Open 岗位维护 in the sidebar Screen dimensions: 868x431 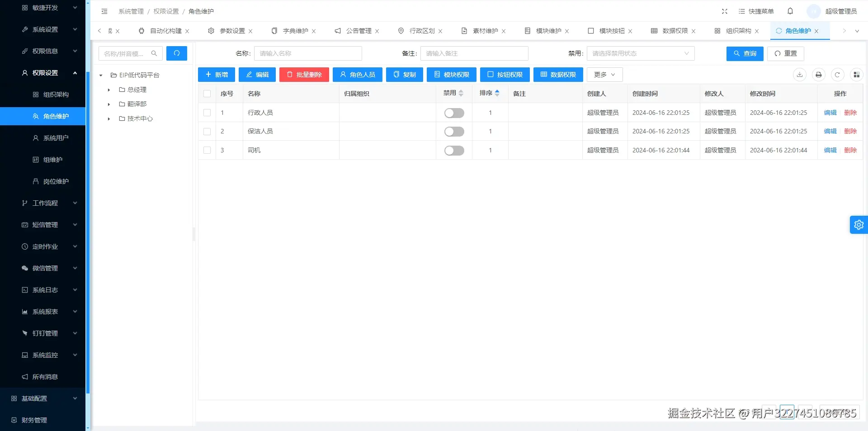coord(43,181)
